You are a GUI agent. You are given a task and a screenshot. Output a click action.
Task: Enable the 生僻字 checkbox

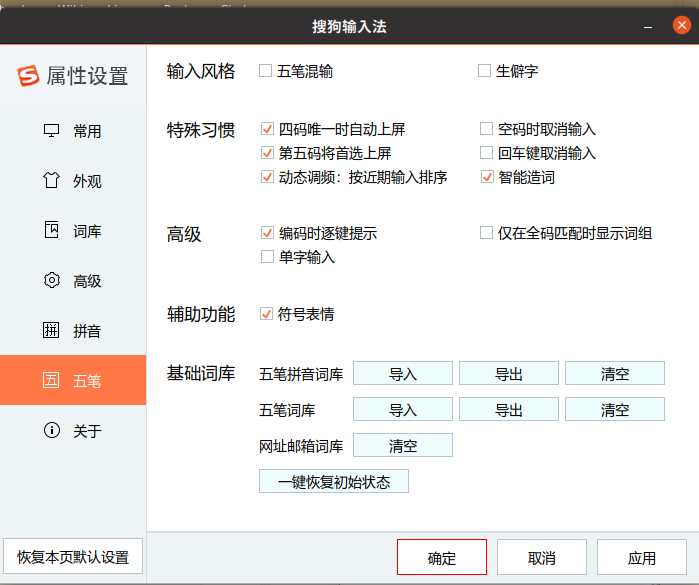pos(485,71)
